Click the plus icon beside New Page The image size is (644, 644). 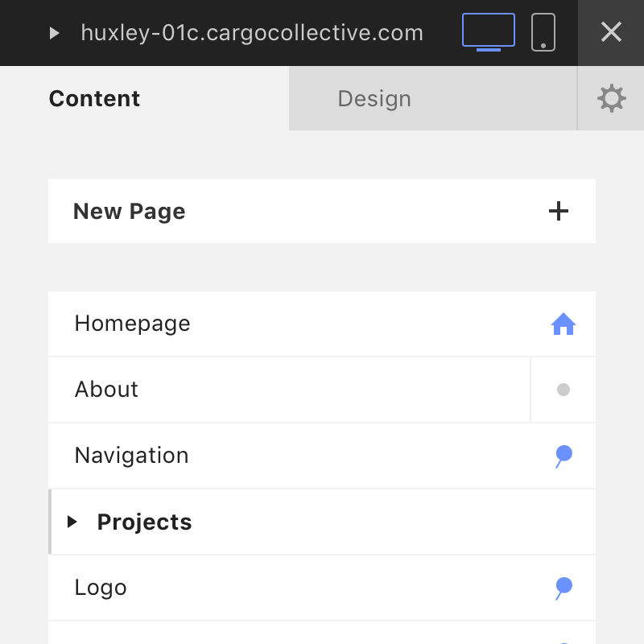558,212
